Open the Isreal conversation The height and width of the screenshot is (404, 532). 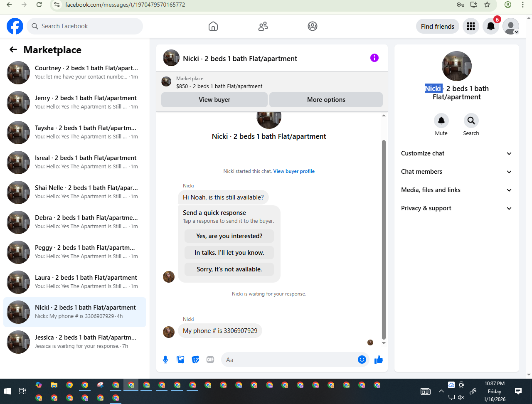coord(75,163)
